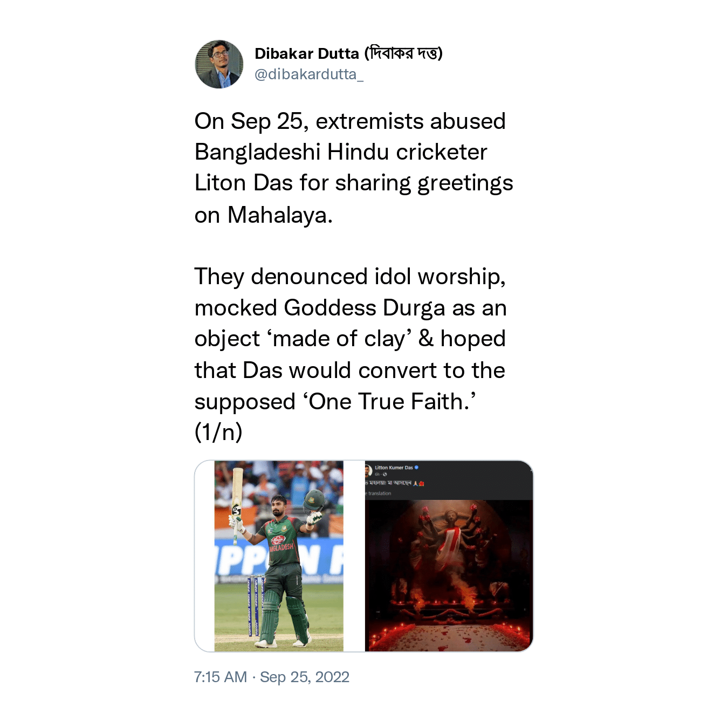Click the Litton Kumer Das name
The height and width of the screenshot is (728, 728).
pos(394,468)
